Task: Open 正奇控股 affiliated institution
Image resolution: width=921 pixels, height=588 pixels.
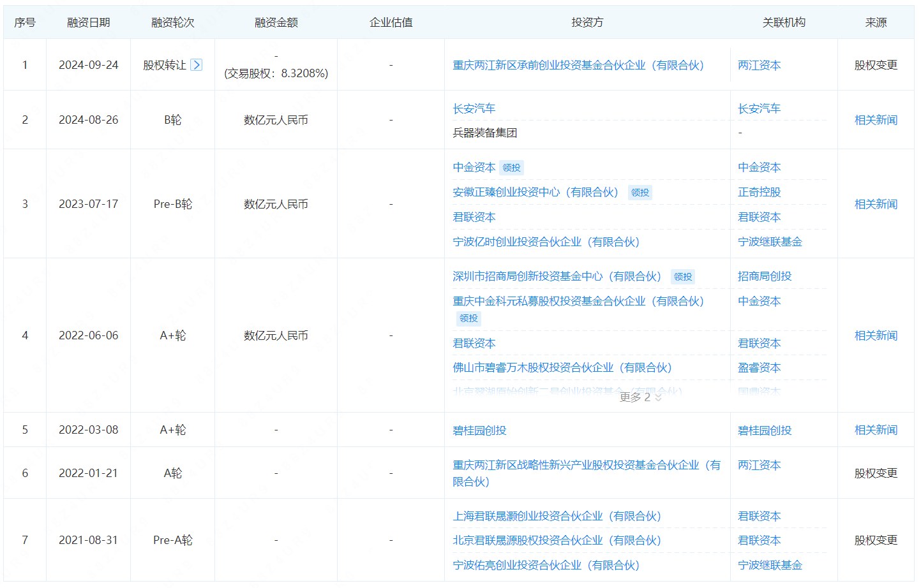Action: tap(759, 192)
